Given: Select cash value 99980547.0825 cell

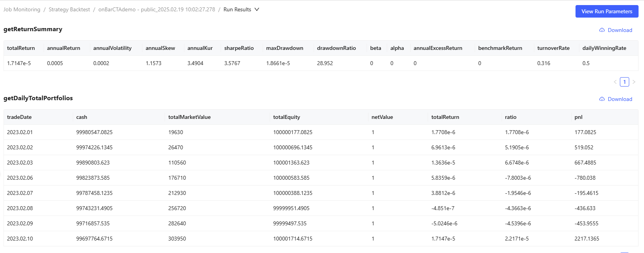Looking at the screenshot, I should click(94, 132).
